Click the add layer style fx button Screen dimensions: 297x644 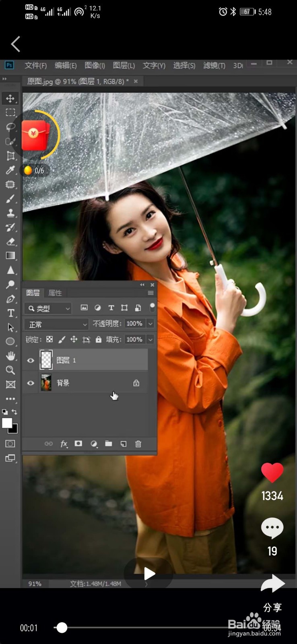(64, 444)
